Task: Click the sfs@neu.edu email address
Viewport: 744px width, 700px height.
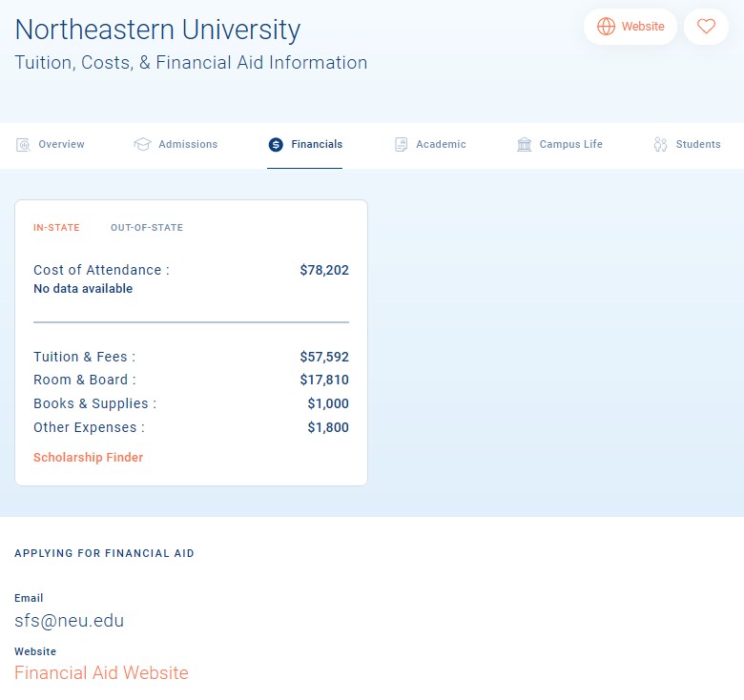Action: pyautogui.click(x=70, y=620)
